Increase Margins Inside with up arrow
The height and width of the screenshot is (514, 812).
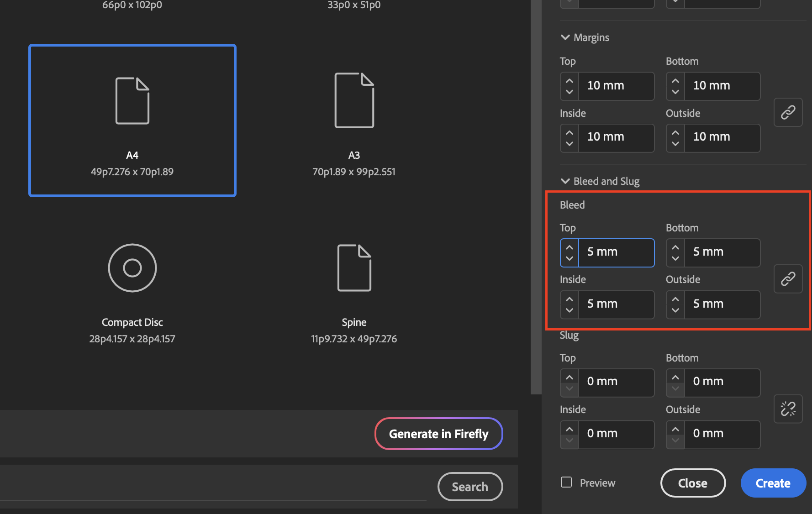(x=569, y=132)
